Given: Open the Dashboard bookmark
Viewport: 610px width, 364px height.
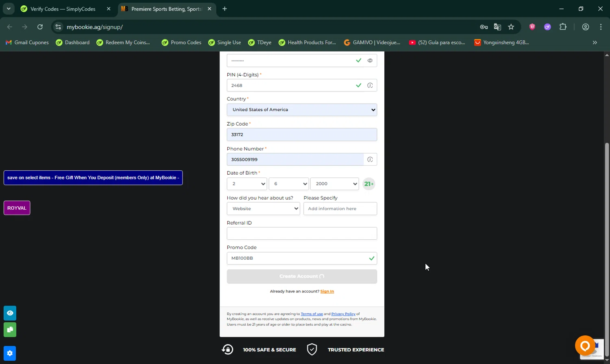Looking at the screenshot, I should coord(73,42).
